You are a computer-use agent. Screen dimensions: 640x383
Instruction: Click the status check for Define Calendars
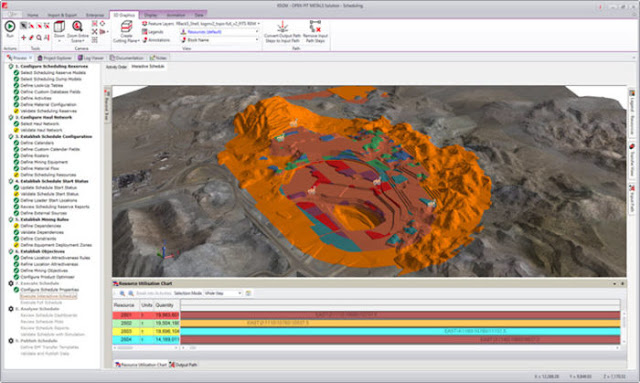pos(16,143)
